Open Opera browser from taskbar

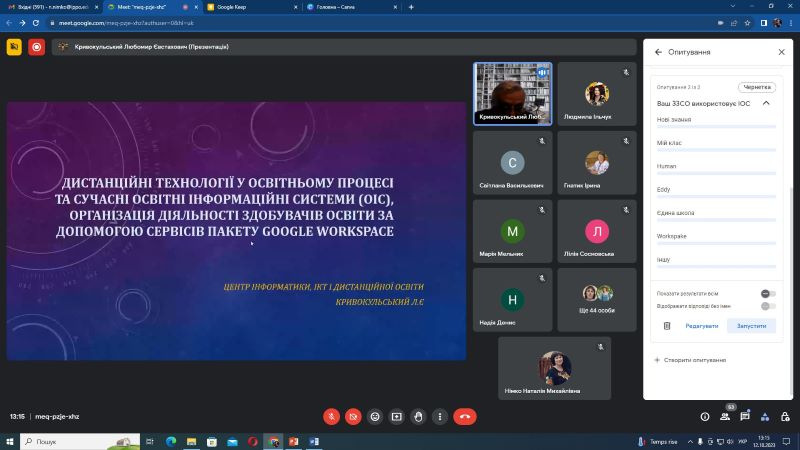pos(253,441)
